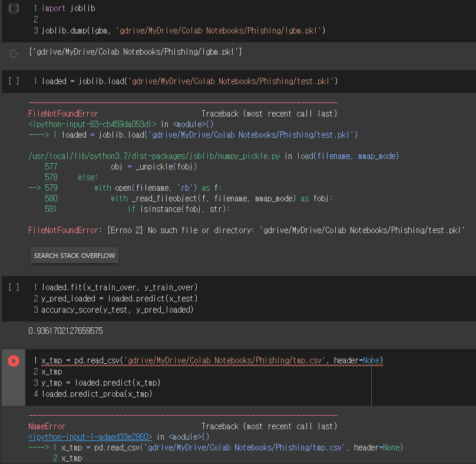
Task: Click the with open(filename) traceback line
Action: point(135,187)
